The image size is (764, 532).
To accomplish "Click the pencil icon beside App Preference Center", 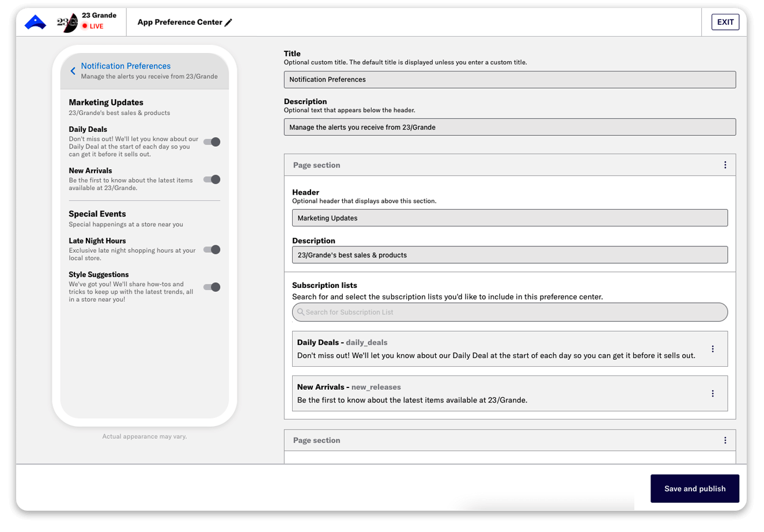I will (x=229, y=22).
